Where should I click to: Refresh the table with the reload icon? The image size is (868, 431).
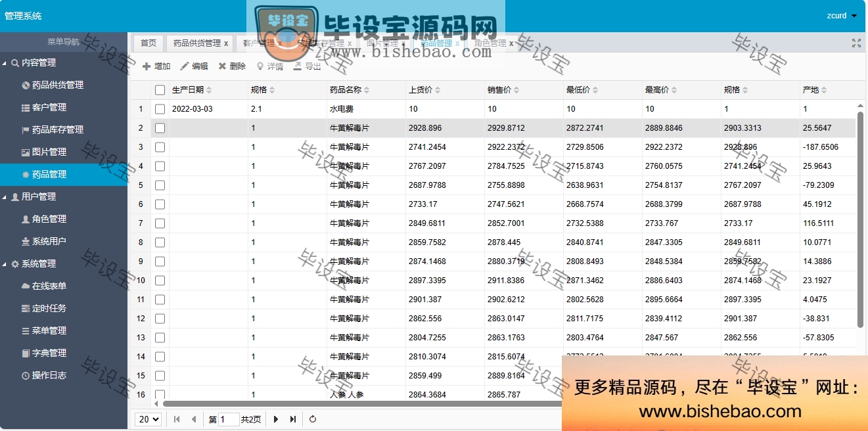click(x=313, y=419)
